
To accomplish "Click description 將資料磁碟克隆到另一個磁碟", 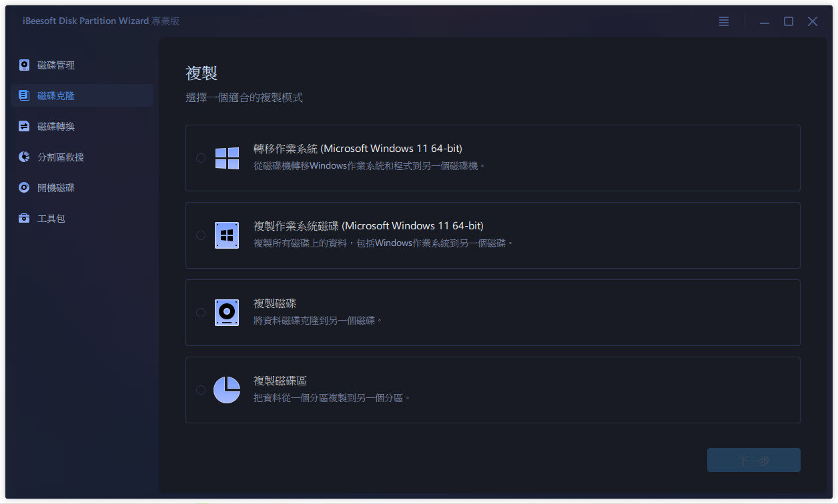I will coord(318,321).
